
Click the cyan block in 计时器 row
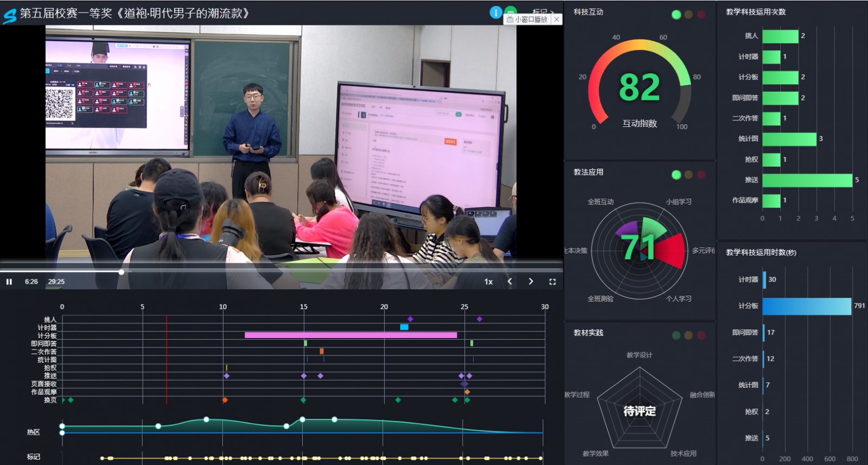(x=404, y=327)
